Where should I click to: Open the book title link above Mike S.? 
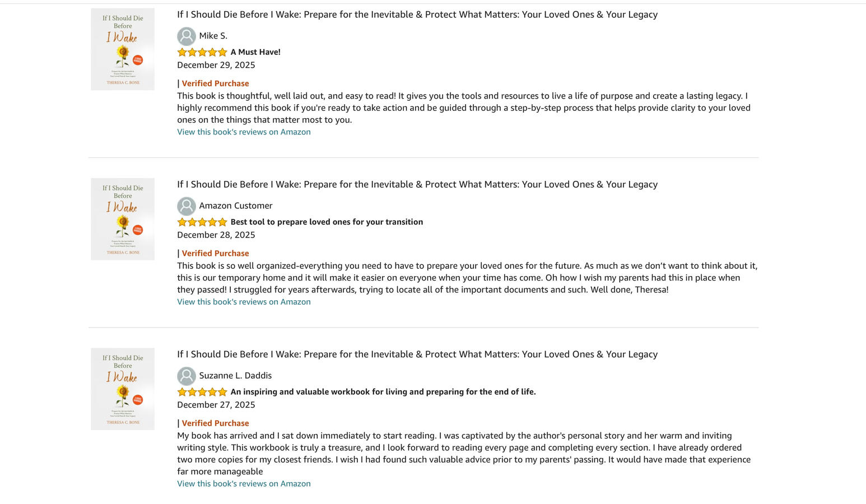[x=417, y=15]
